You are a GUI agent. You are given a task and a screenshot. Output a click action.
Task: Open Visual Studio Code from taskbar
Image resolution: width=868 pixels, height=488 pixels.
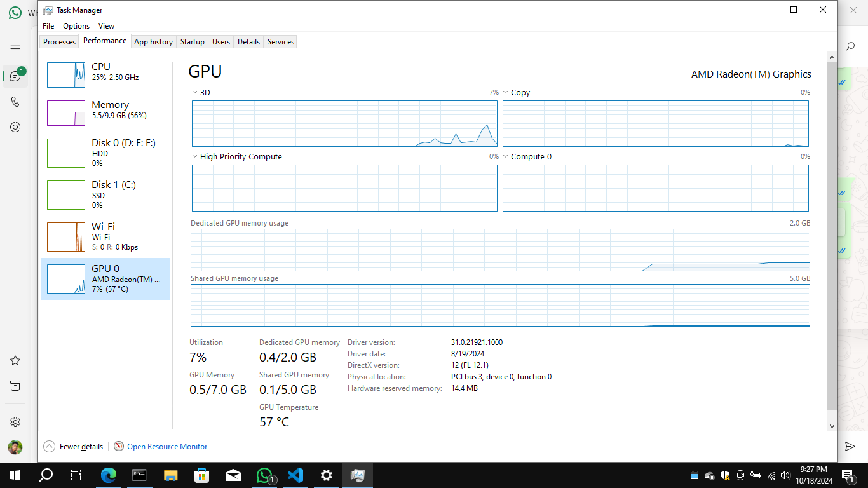[x=295, y=475]
